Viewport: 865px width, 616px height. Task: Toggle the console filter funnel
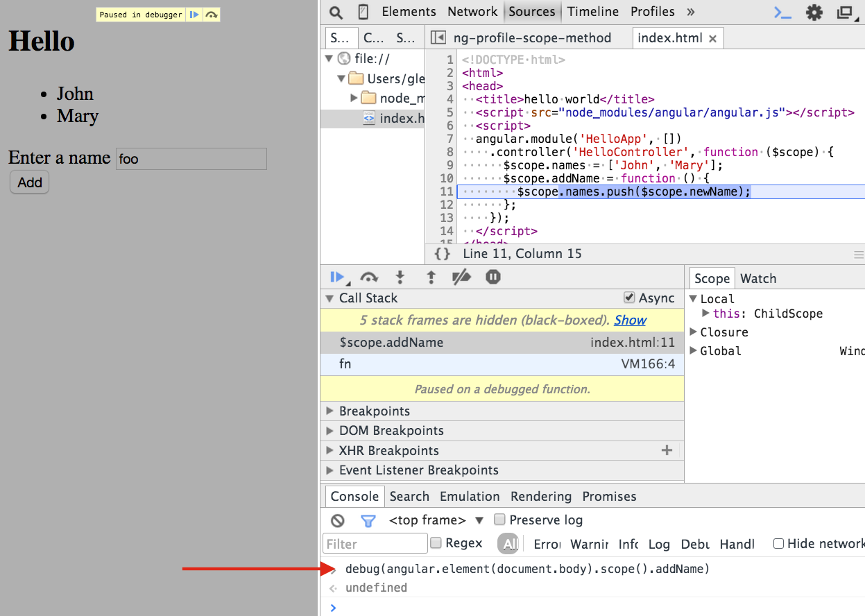368,520
